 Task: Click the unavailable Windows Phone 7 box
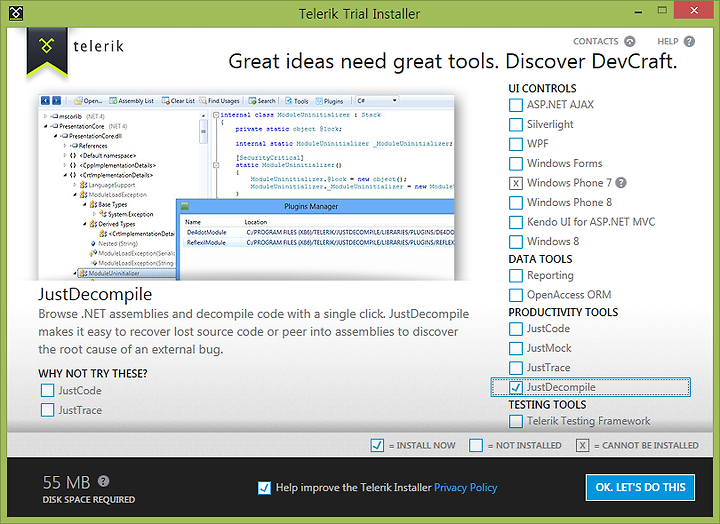tap(516, 183)
